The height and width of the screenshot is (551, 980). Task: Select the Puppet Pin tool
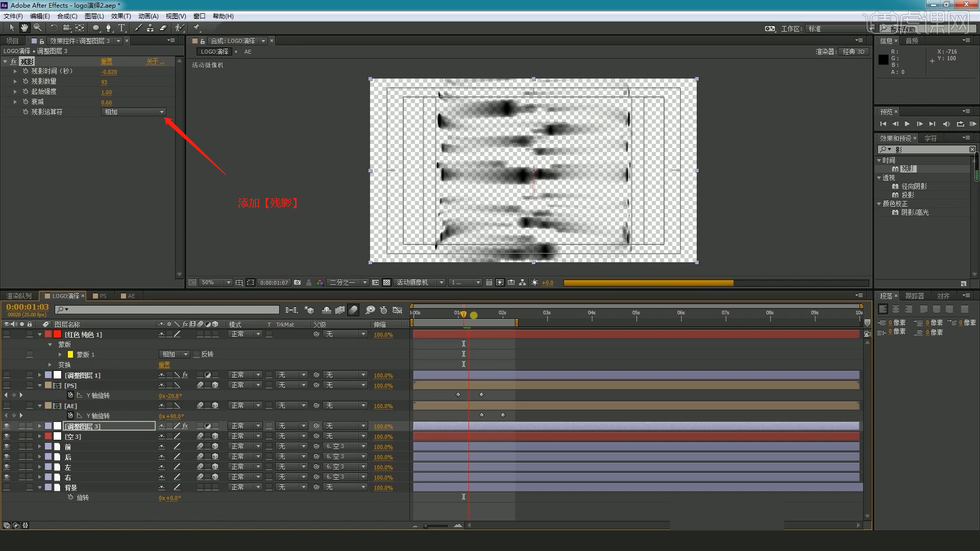click(x=197, y=28)
